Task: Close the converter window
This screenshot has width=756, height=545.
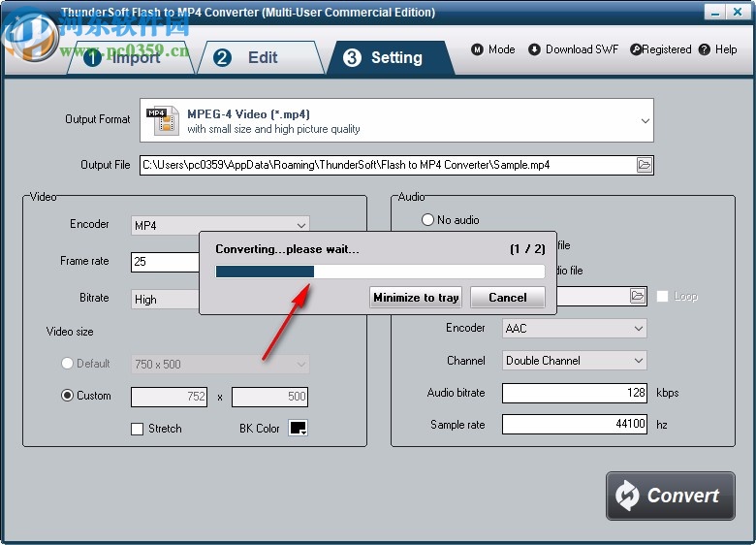Action: click(x=738, y=12)
